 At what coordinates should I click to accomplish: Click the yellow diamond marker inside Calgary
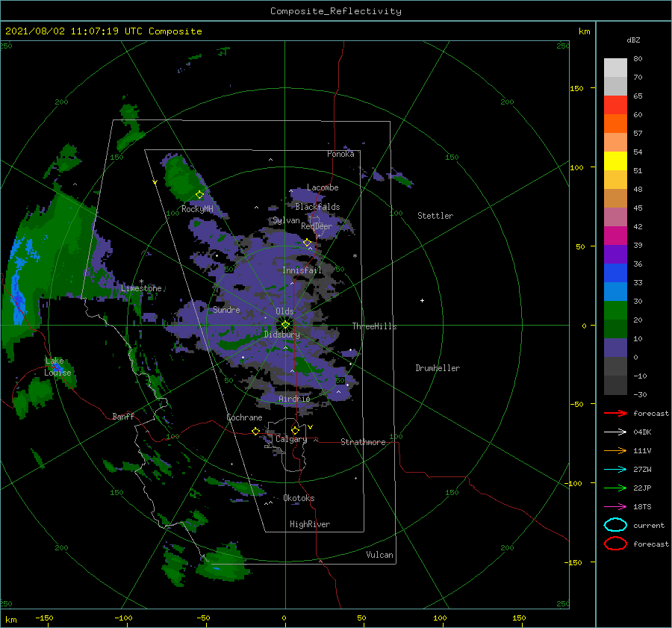tap(295, 430)
